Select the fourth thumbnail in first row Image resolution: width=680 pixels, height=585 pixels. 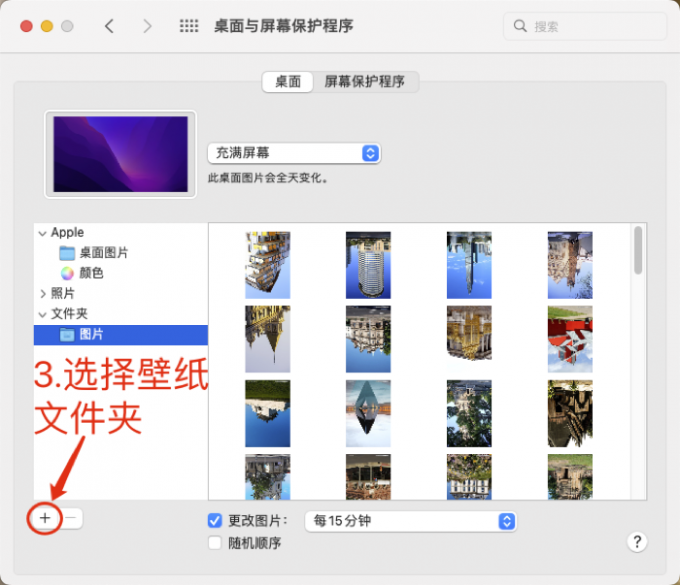point(570,265)
